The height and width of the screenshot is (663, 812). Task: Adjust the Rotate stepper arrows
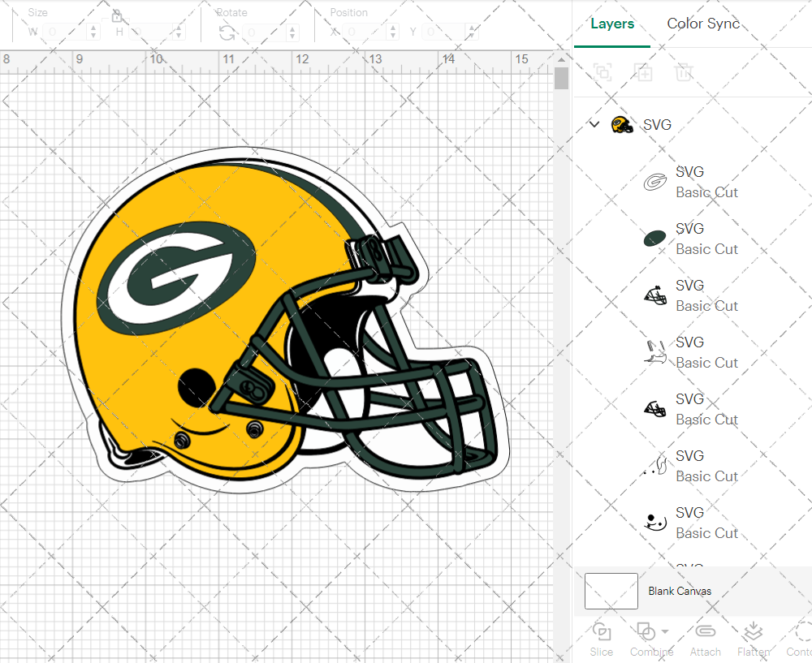coord(292,32)
